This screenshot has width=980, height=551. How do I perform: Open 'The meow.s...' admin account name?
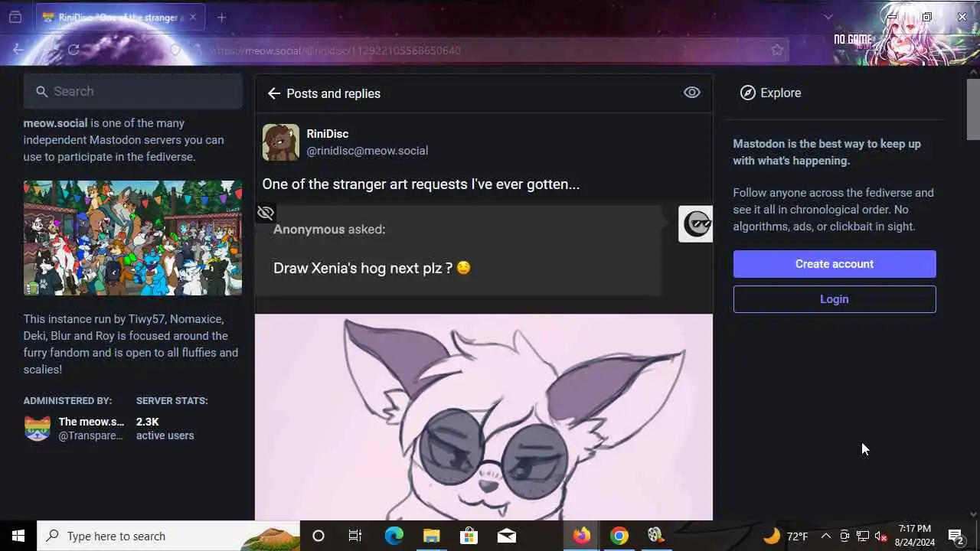pyautogui.click(x=91, y=422)
